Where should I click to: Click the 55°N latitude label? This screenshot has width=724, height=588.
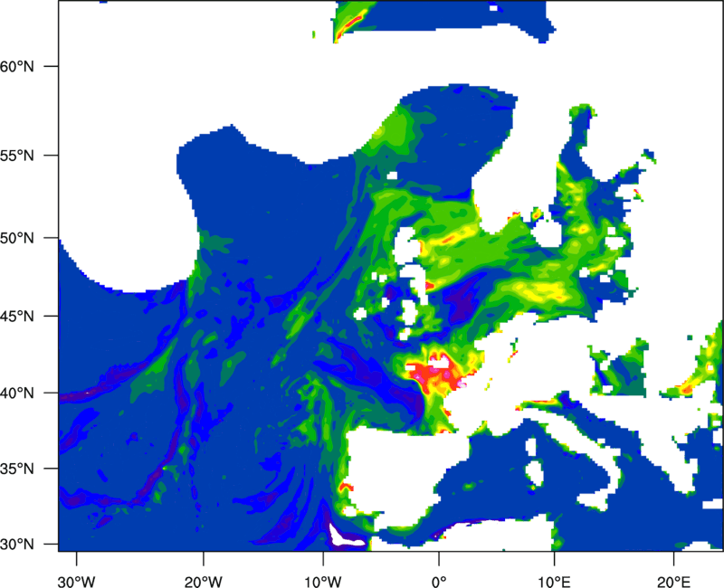pyautogui.click(x=17, y=156)
